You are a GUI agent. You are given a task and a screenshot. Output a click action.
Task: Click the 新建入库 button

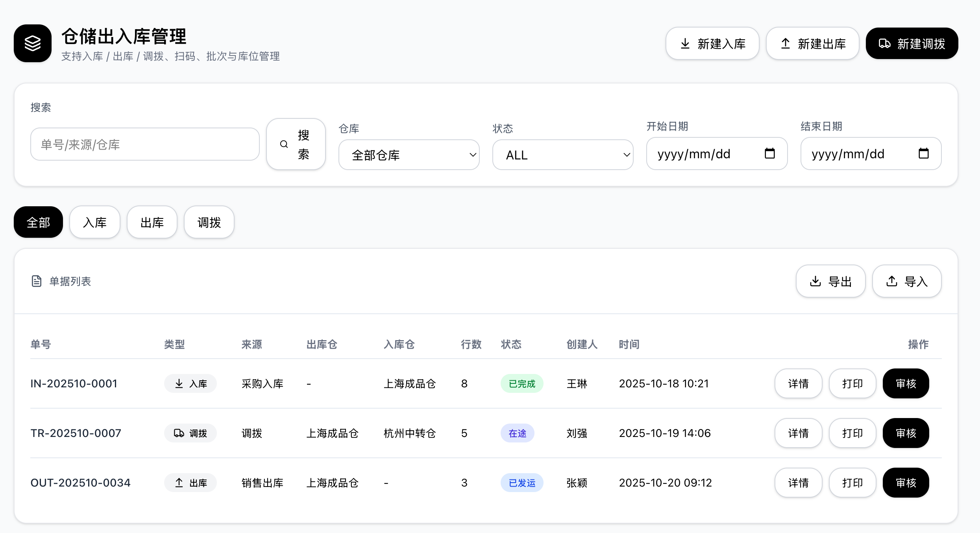(712, 44)
